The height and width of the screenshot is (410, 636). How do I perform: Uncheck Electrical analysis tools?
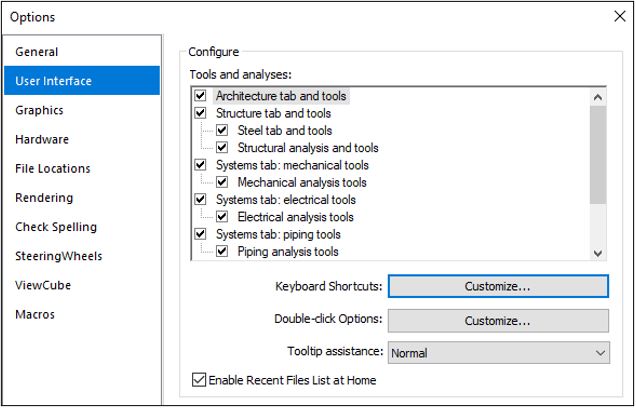pyautogui.click(x=222, y=217)
